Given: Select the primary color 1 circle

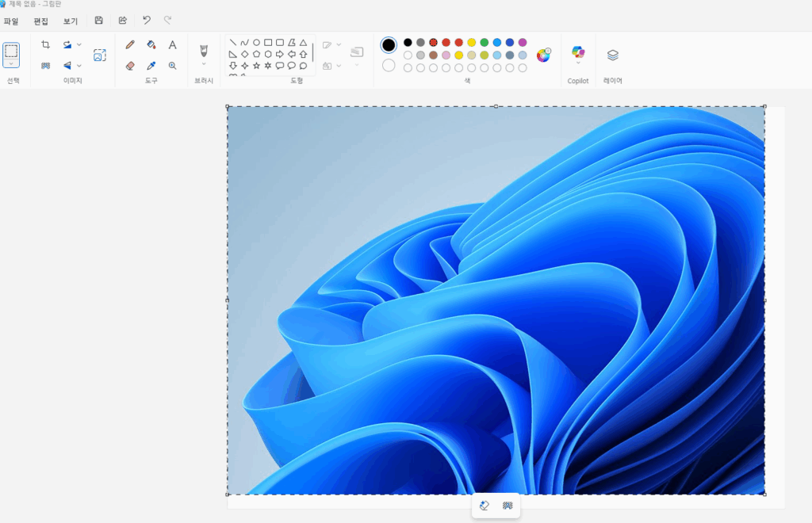Looking at the screenshot, I should (389, 44).
